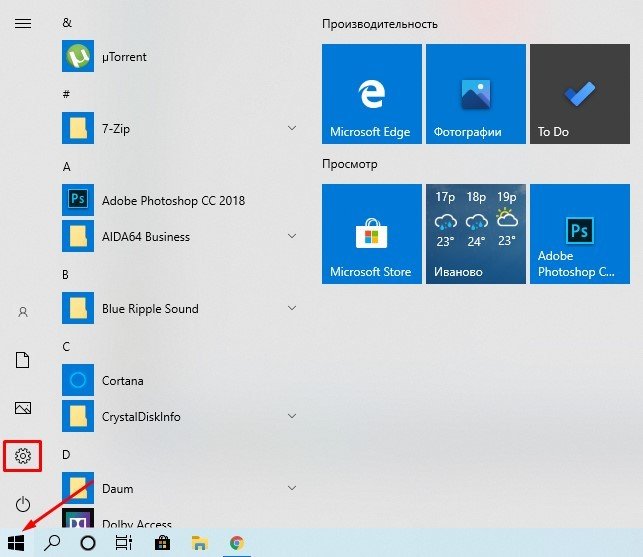Open the hamburger menu at the top of Start
This screenshot has width=643, height=557.
coord(23,23)
